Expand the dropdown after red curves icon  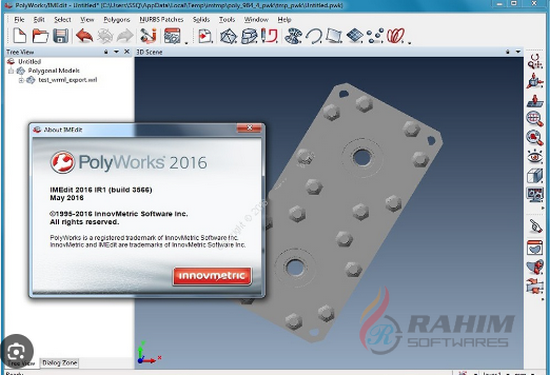pos(409,43)
